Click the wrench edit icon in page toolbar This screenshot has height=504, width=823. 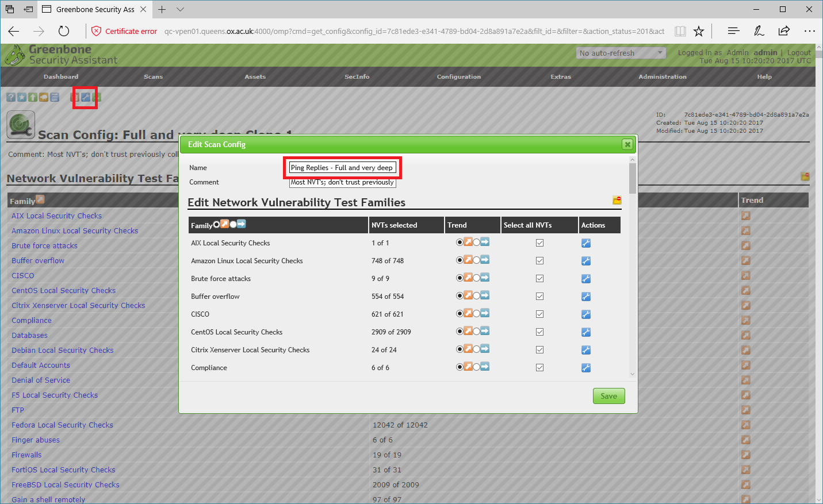[x=86, y=97]
